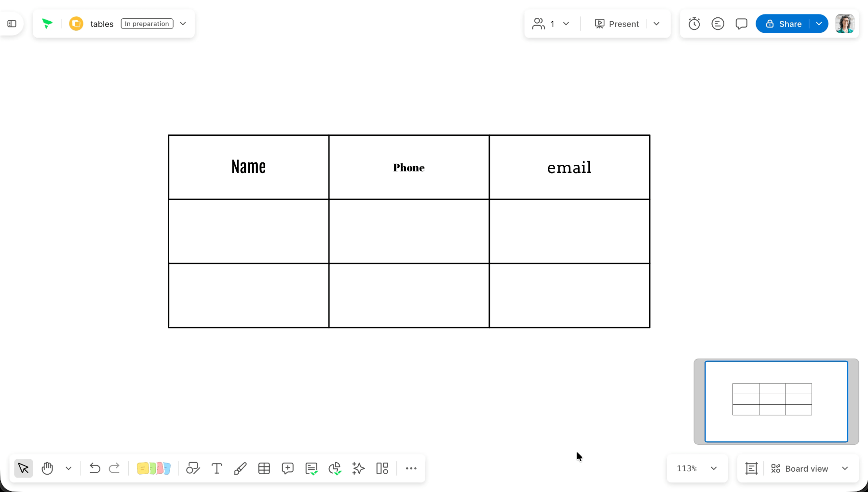Select the pen drawing tool
This screenshot has width=868, height=492.
click(240, 468)
